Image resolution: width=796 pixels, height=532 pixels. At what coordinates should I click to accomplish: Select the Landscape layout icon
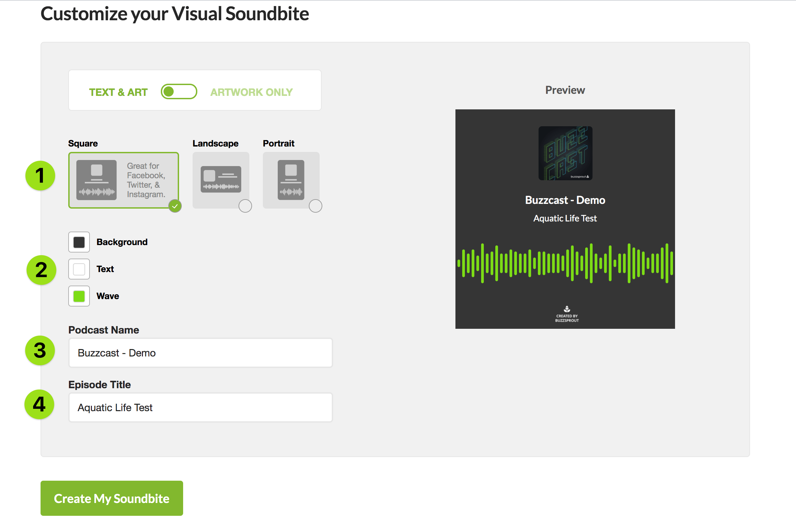pyautogui.click(x=221, y=179)
